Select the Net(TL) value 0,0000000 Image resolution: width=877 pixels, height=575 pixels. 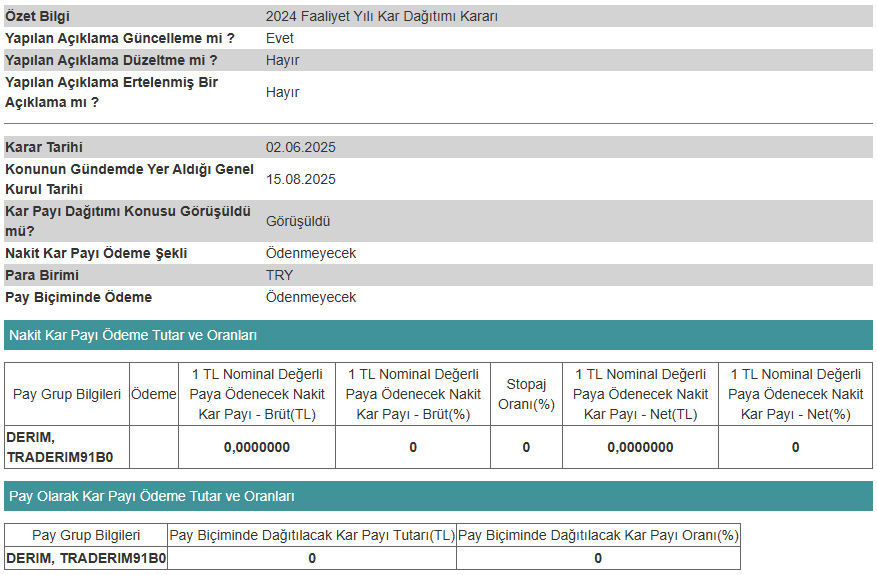[x=640, y=447]
